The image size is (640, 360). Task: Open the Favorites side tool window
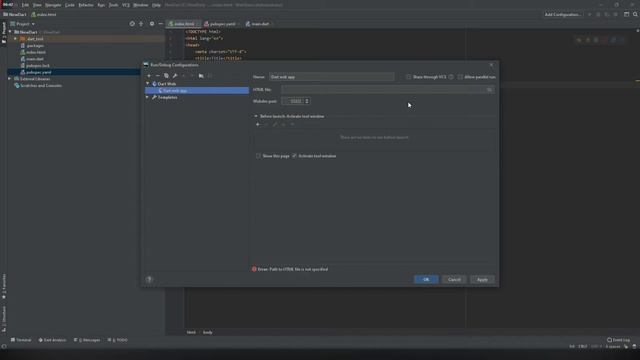(4, 286)
